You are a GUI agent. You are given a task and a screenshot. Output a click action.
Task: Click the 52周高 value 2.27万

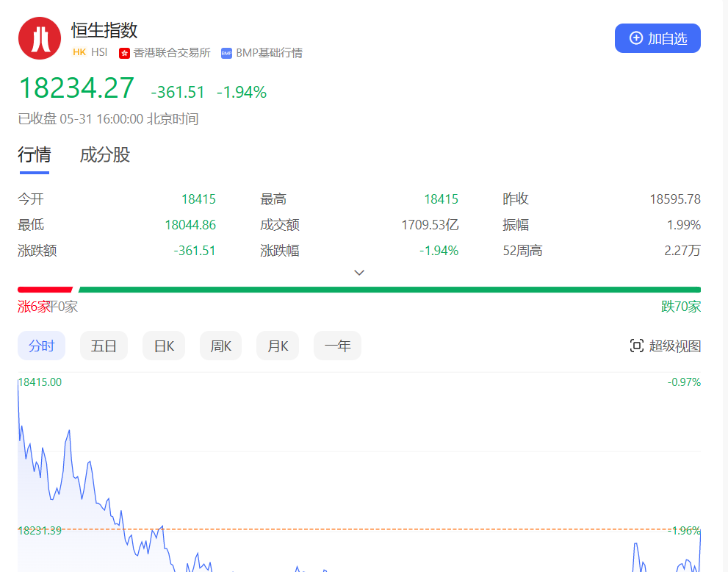[x=682, y=251]
